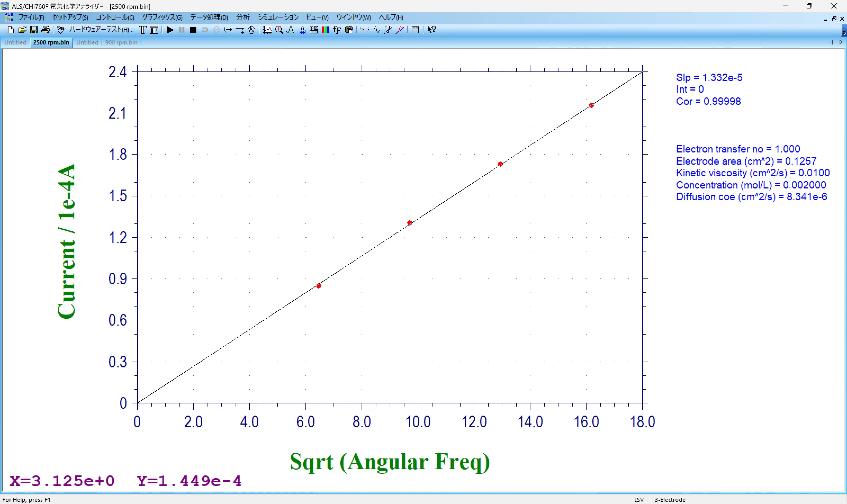Open the ハードウェアーテスト hardware test button
Screen dimensions: 847x504
[101, 30]
